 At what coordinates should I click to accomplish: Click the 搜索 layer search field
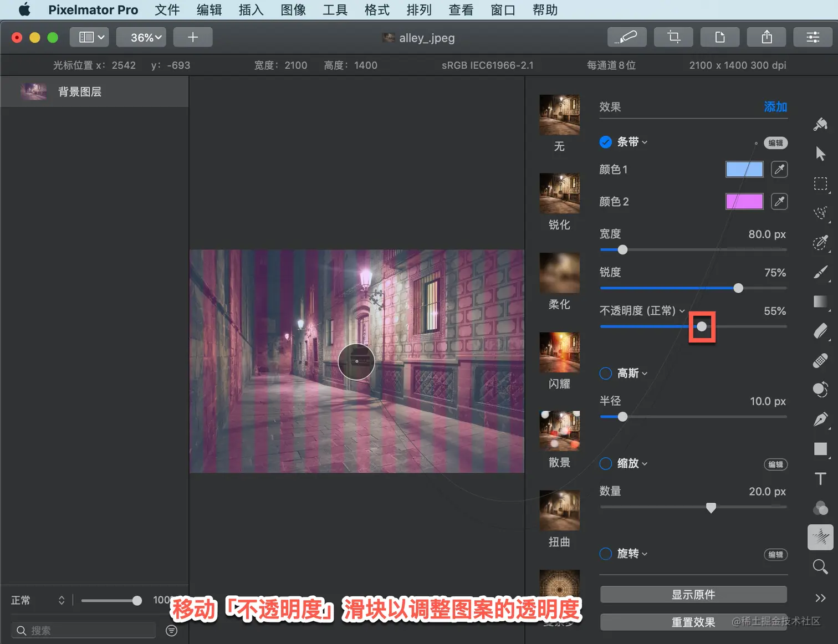pos(84,630)
